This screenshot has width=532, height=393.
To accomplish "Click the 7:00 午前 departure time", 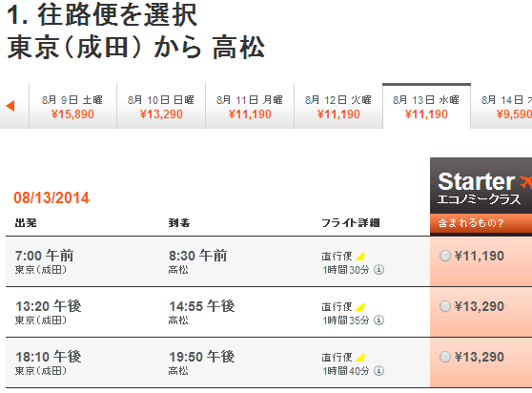I will point(45,256).
